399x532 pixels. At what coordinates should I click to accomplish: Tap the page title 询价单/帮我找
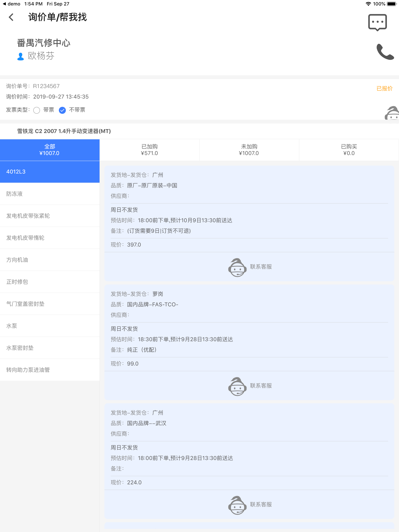pos(57,17)
